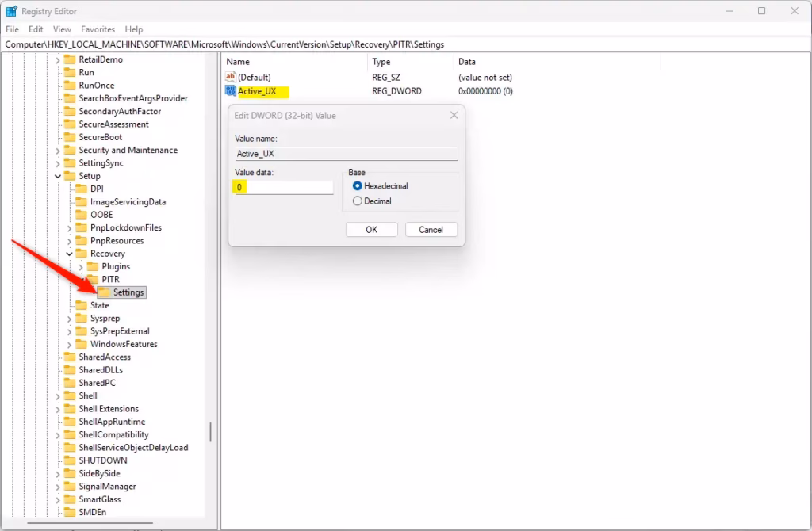Collapse the Setup key
Viewport: 812px width, 531px height.
click(59, 175)
